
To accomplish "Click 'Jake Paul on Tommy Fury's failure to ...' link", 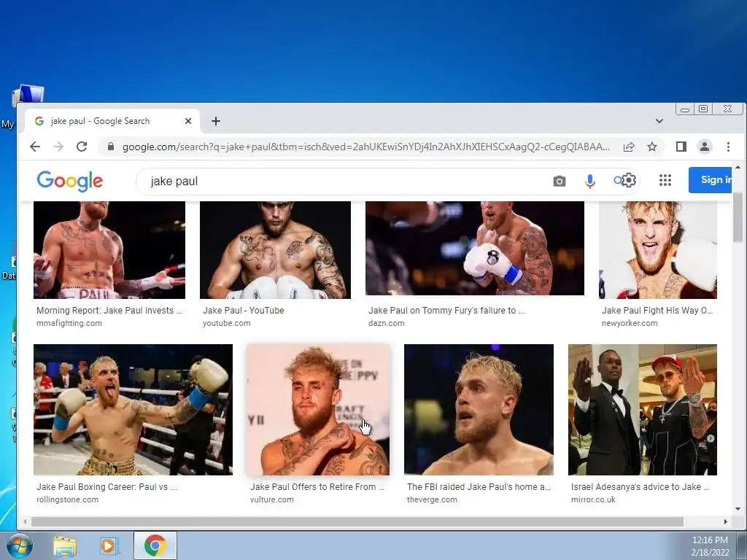I will click(x=446, y=311).
